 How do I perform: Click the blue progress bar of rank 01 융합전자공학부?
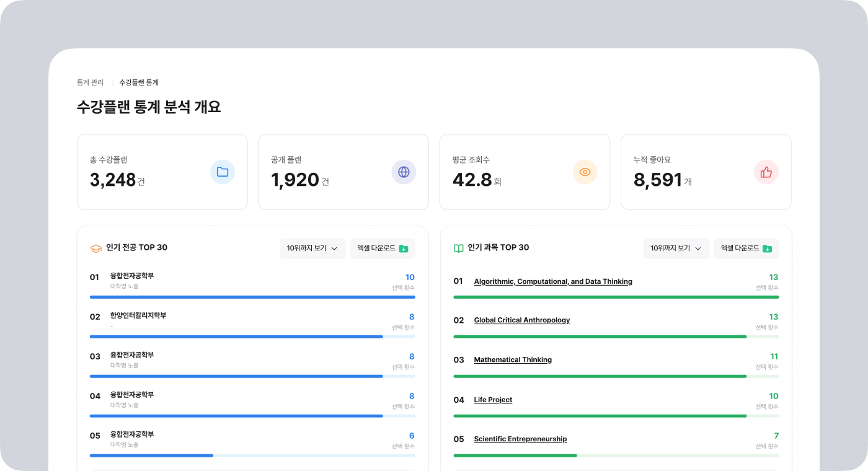coord(252,297)
